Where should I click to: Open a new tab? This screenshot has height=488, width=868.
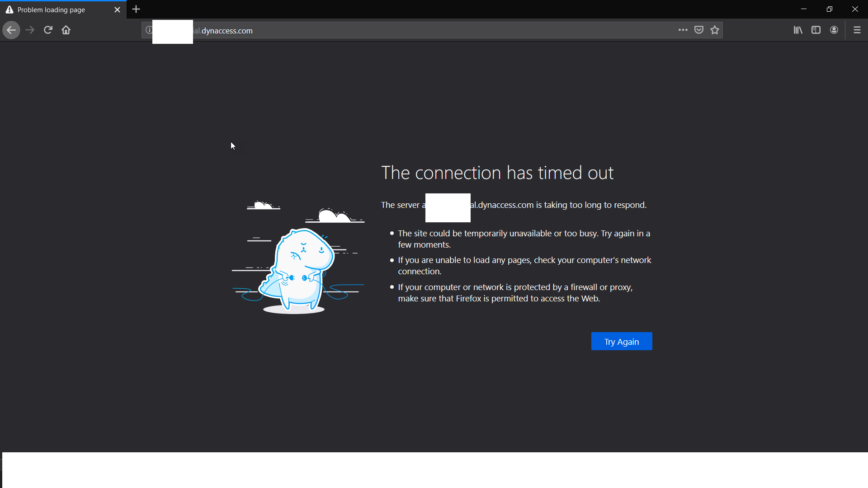[136, 9]
